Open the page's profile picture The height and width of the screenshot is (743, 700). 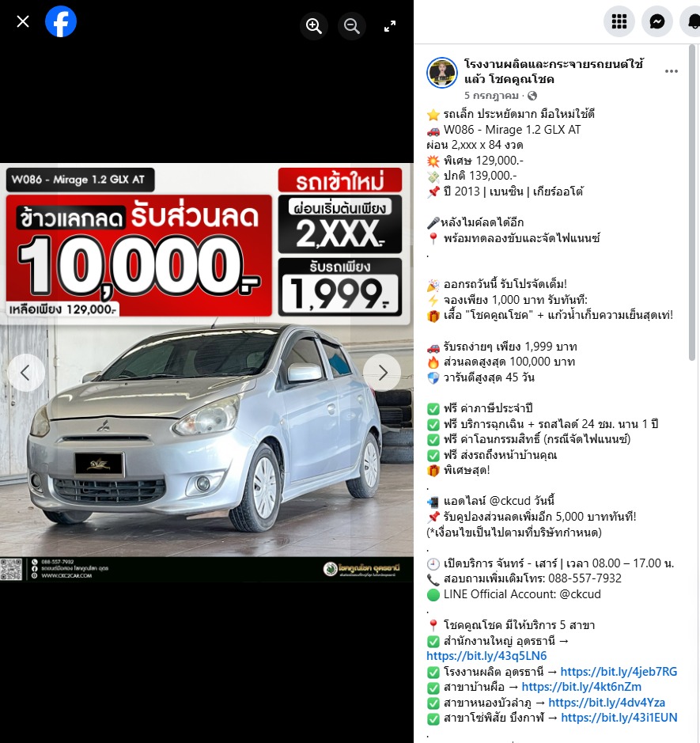pos(441,73)
